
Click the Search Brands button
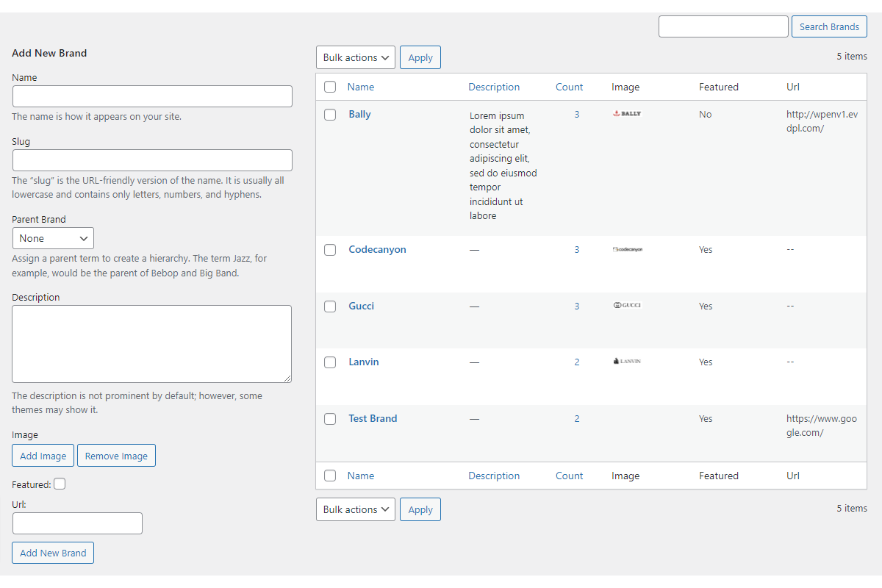[x=829, y=26]
